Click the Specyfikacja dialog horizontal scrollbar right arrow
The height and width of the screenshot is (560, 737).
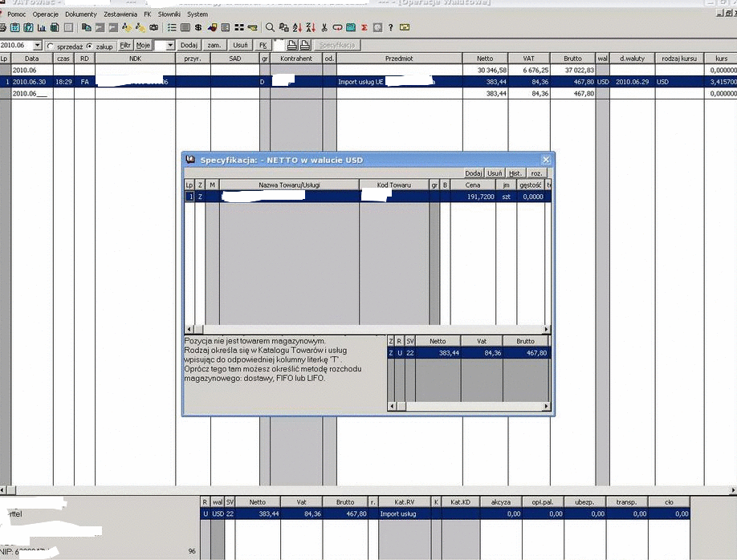coord(547,330)
